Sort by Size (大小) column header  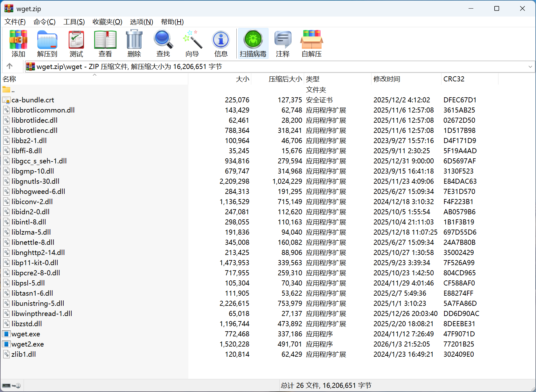pos(220,79)
